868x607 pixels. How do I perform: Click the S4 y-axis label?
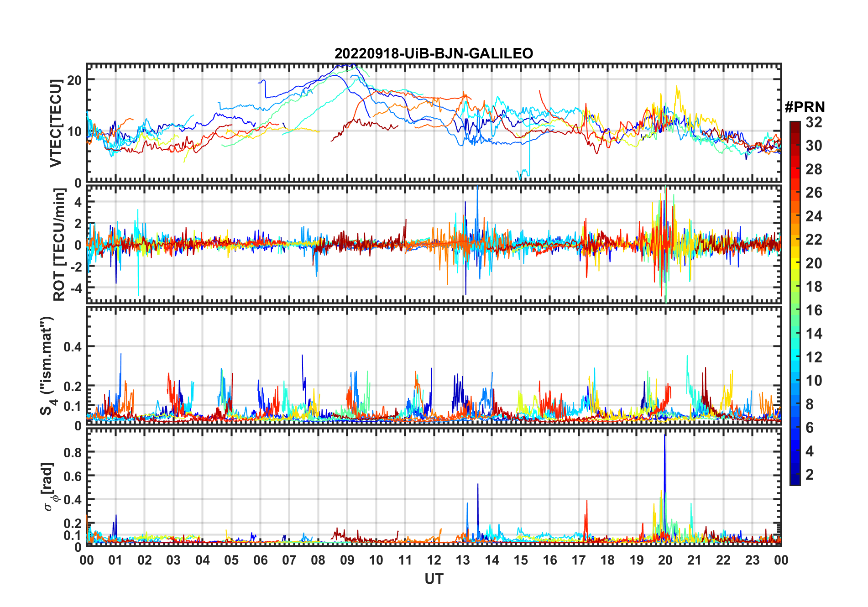tap(47, 366)
